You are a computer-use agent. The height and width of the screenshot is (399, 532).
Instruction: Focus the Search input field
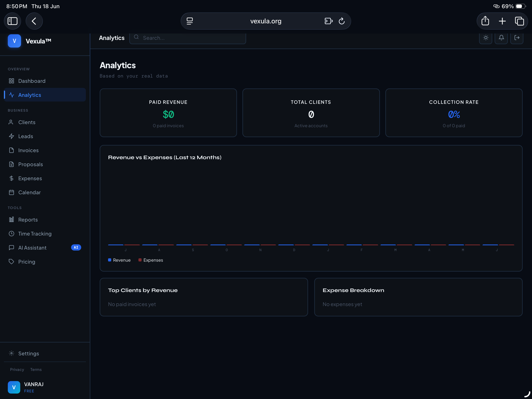(188, 38)
